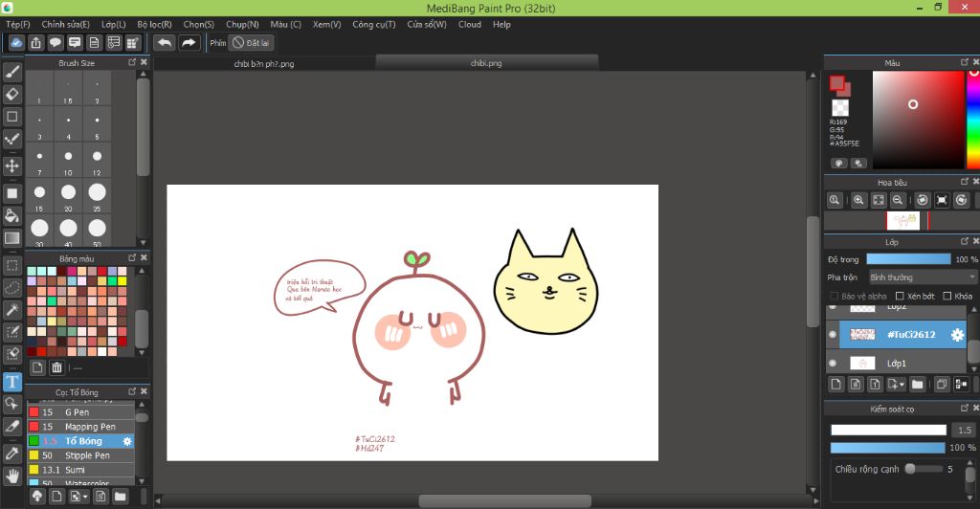Click the navigator canvas thumbnail

click(903, 220)
